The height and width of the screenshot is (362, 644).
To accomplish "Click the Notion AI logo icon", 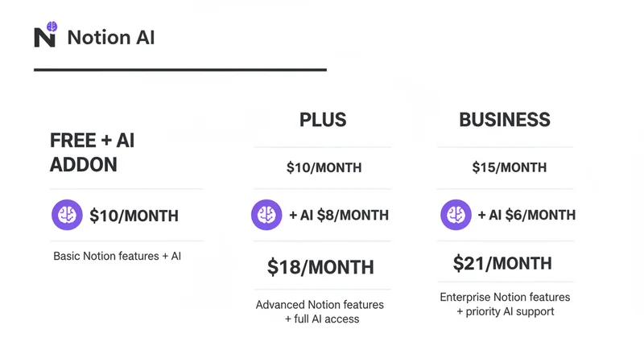I will pos(45,35).
